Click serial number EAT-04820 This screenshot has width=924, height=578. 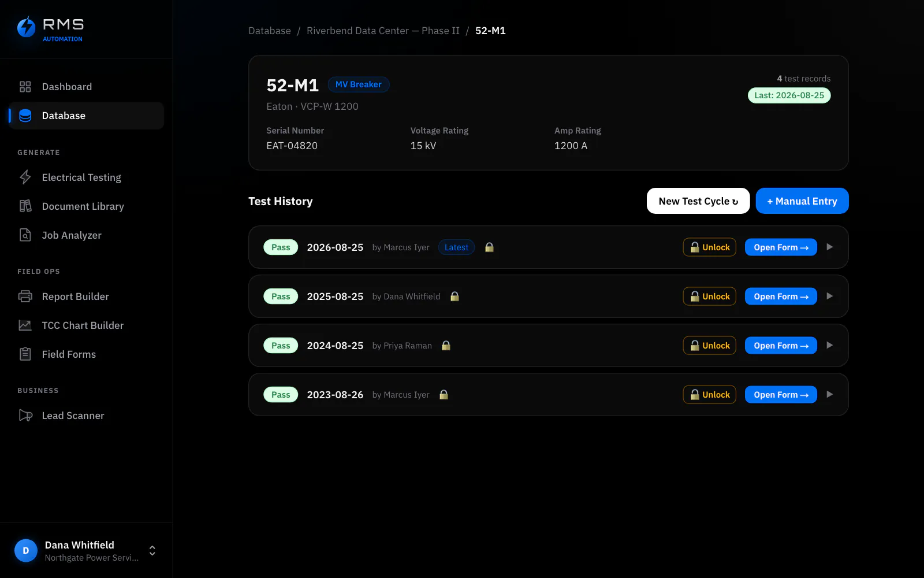coord(292,146)
